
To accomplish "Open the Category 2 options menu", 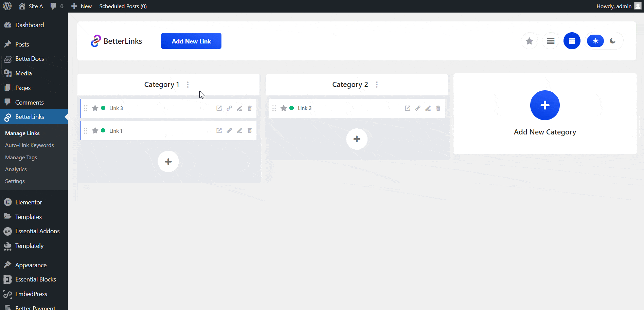I will [377, 85].
